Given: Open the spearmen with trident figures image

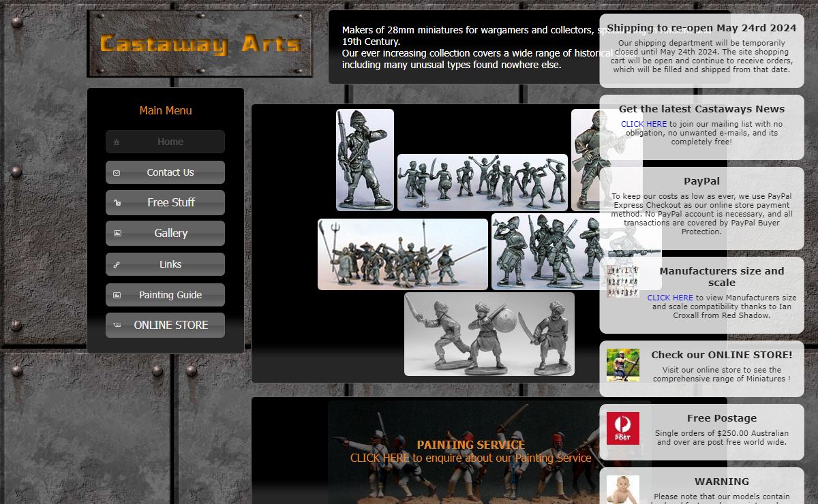Looking at the screenshot, I should 403,254.
